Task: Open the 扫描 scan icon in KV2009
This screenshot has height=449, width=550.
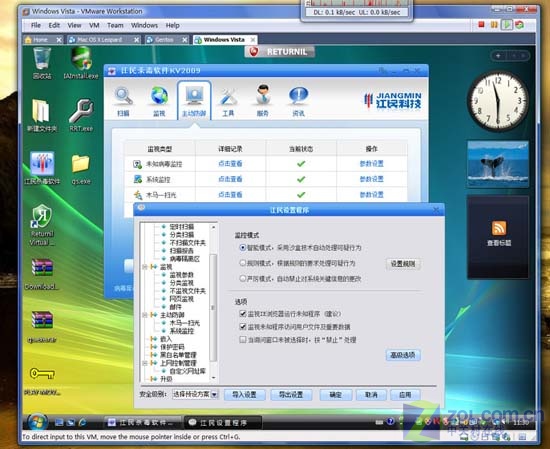Action: coord(123,100)
